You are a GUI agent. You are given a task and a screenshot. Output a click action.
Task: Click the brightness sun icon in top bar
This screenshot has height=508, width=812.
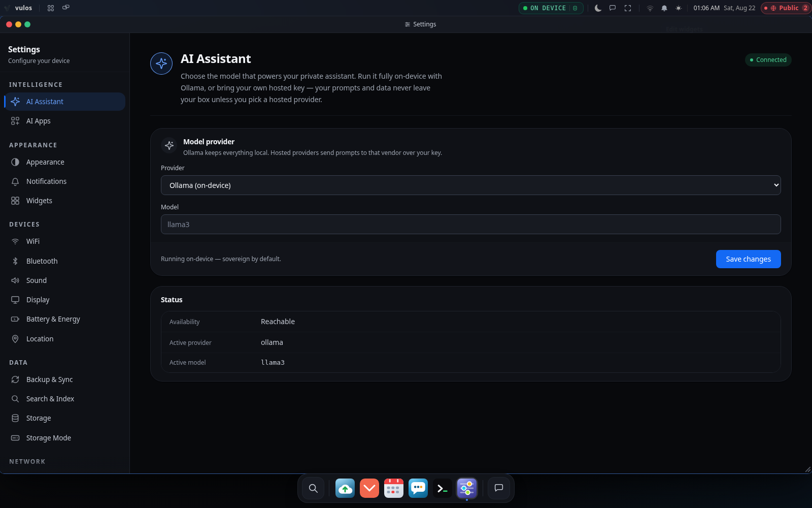pos(679,8)
